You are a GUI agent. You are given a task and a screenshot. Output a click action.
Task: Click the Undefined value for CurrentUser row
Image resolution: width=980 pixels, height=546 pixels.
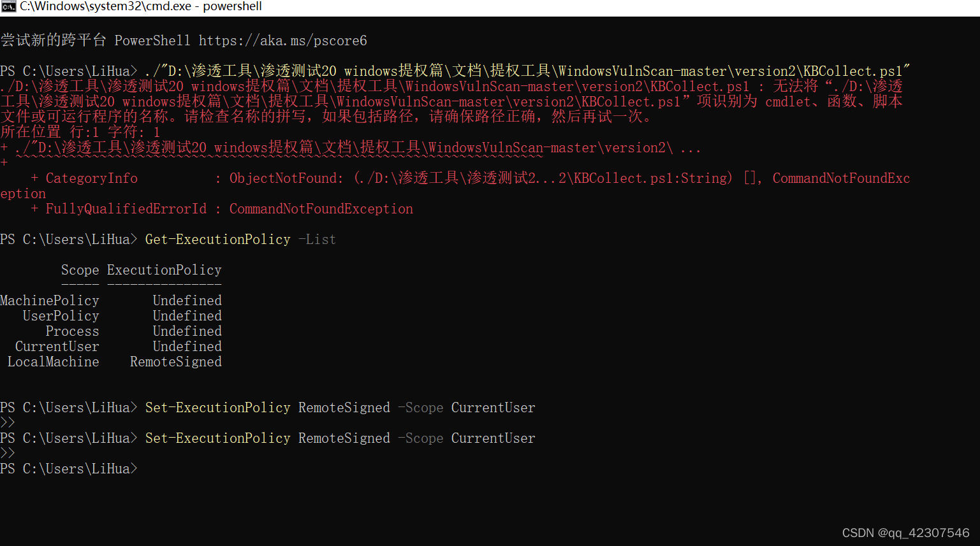click(187, 347)
